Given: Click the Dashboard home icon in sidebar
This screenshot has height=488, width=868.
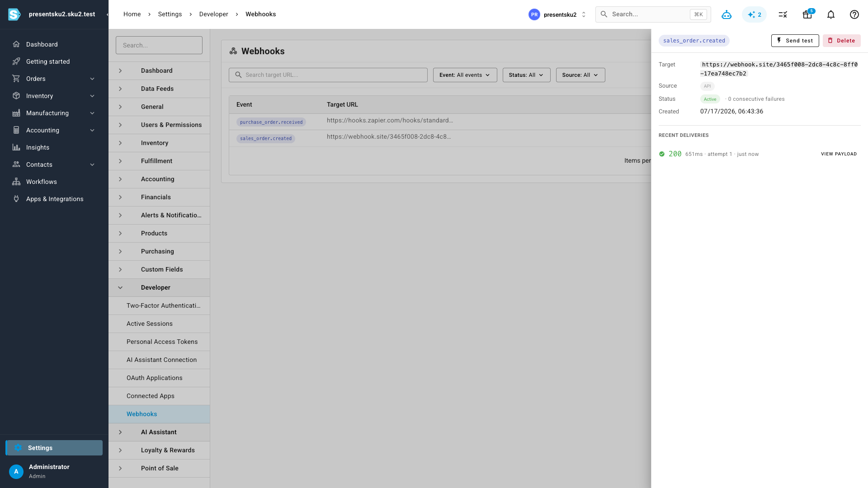Looking at the screenshot, I should click(x=16, y=44).
